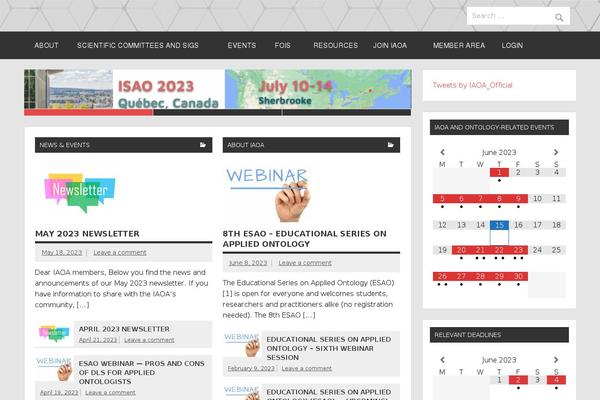Click Sixth Webinar Session thumbnail
600x400 pixels.
coord(242,344)
